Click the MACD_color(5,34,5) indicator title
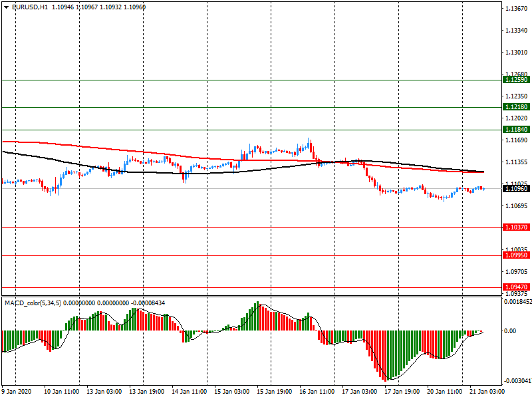The height and width of the screenshot is (399, 532). (33, 303)
